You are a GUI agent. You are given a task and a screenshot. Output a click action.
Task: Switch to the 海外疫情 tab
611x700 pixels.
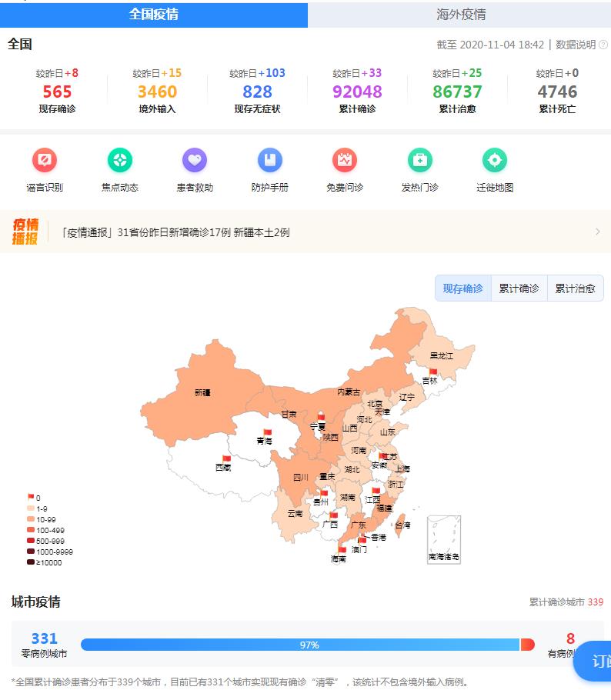click(x=460, y=15)
